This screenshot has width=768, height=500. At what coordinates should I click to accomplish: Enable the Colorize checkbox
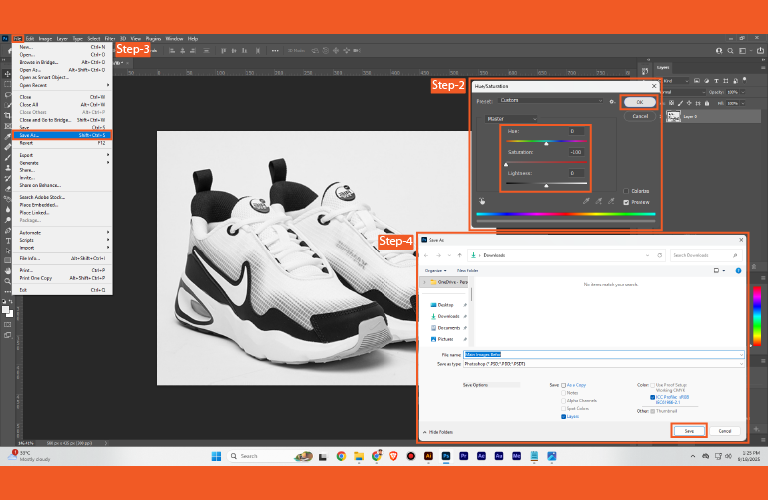[626, 191]
